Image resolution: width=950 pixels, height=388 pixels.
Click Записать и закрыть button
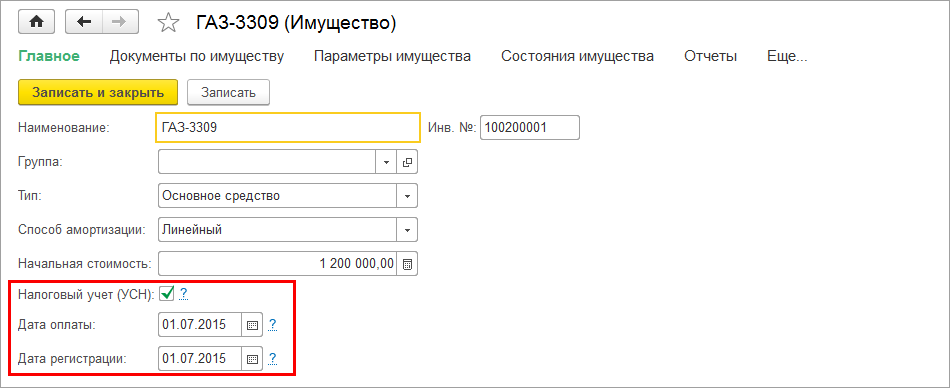point(98,93)
